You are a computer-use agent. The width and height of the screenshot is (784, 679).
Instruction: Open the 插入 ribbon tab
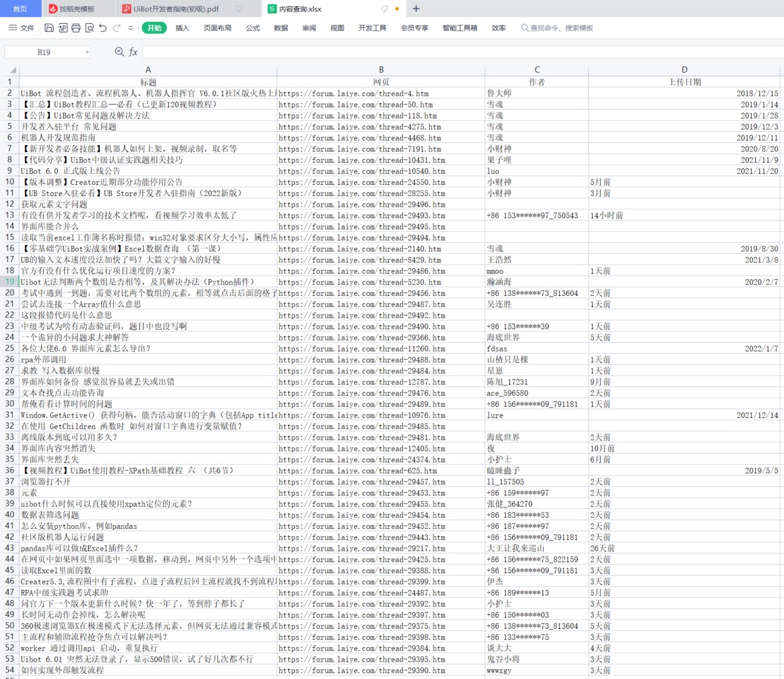tap(183, 28)
